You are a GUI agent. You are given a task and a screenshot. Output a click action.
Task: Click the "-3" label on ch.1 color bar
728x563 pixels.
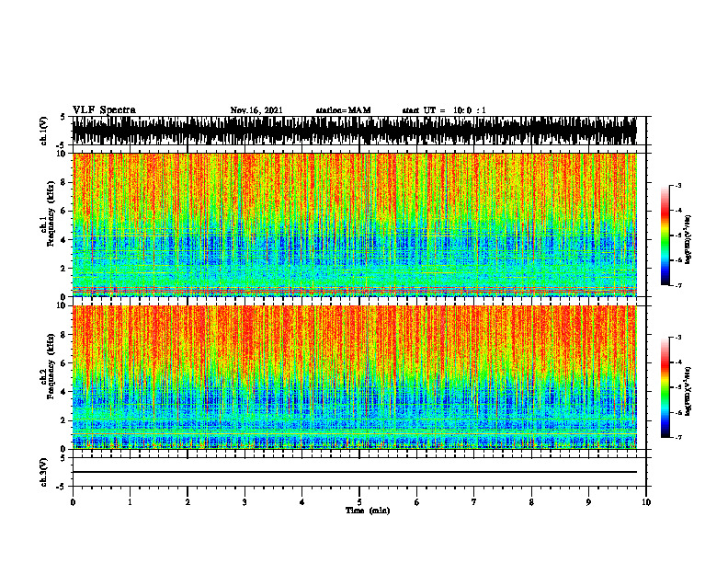pyautogui.click(x=678, y=186)
